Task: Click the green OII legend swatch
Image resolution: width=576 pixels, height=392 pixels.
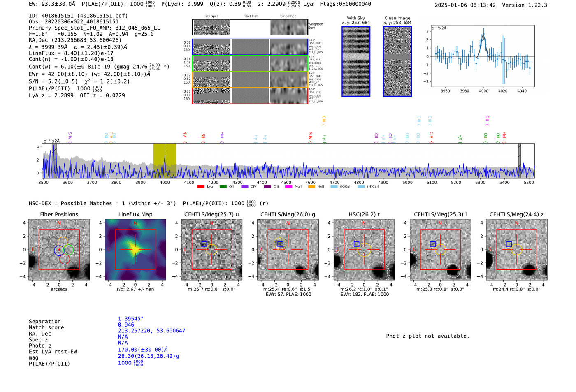Action: (x=223, y=186)
